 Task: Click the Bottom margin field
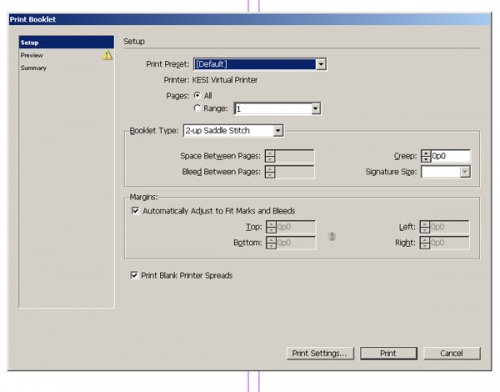coord(296,242)
